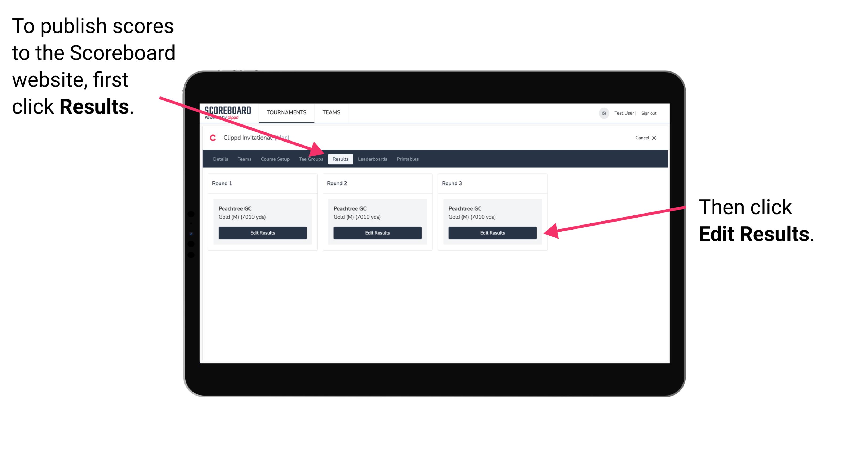Click Round 1 Edit Results button

(262, 232)
